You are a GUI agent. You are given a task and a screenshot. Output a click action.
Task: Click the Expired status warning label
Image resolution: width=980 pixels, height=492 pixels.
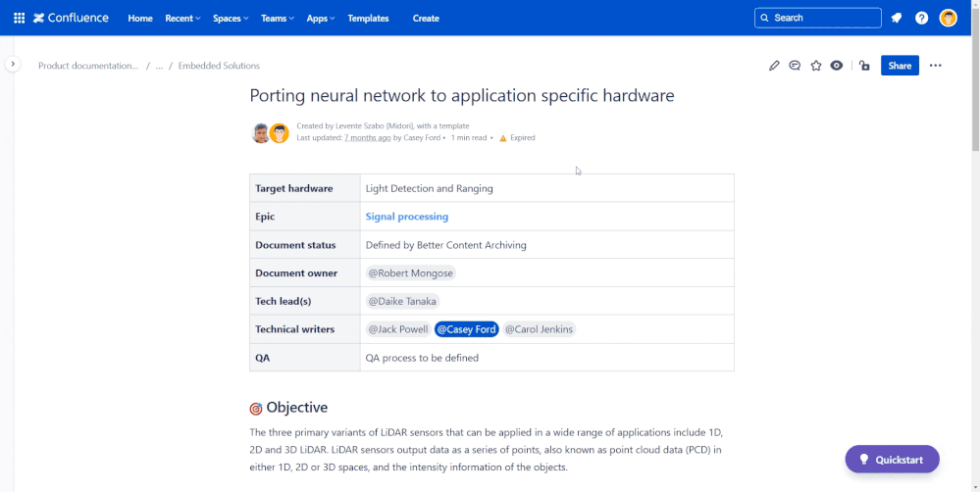click(517, 138)
